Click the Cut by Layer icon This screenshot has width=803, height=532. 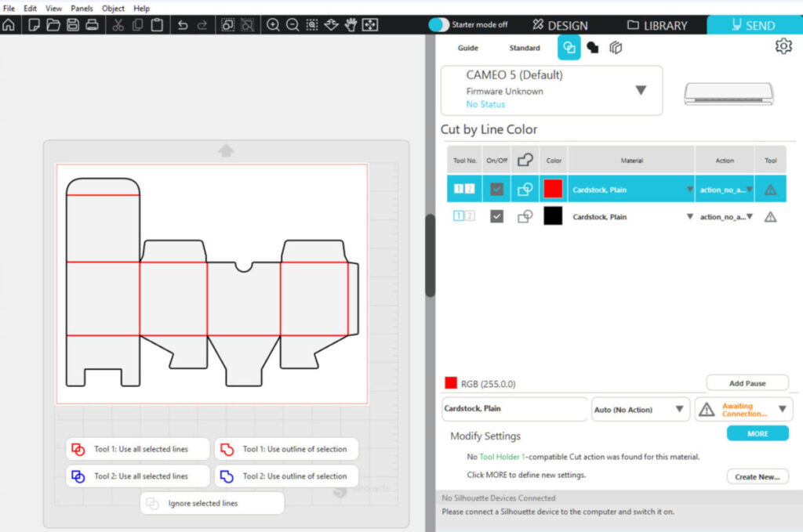click(616, 48)
